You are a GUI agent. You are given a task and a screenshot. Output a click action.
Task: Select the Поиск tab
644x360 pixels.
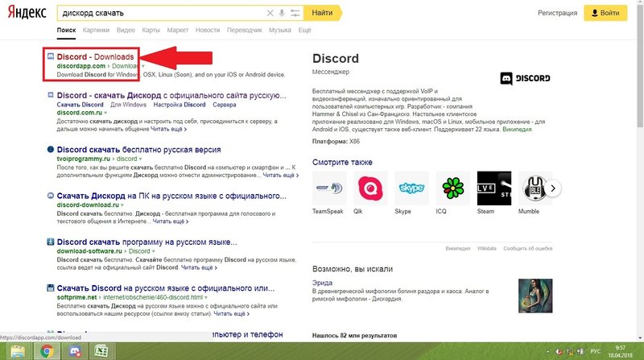click(x=66, y=30)
